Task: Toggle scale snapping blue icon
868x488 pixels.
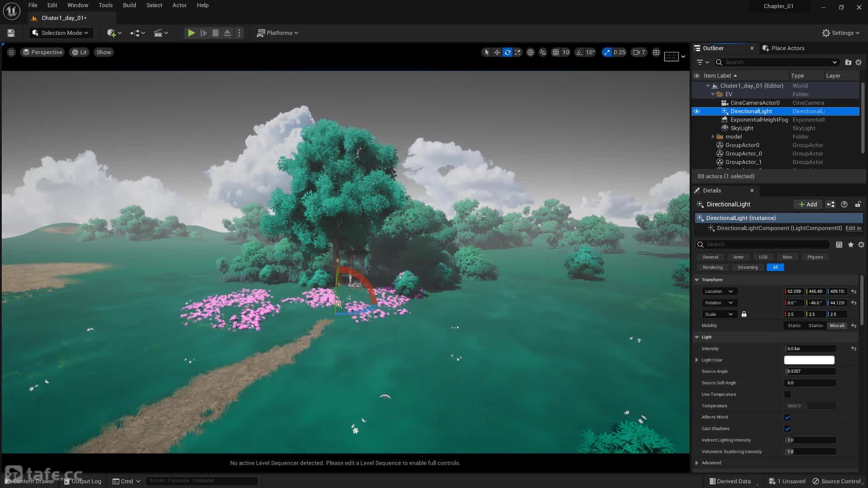Action: click(607, 52)
